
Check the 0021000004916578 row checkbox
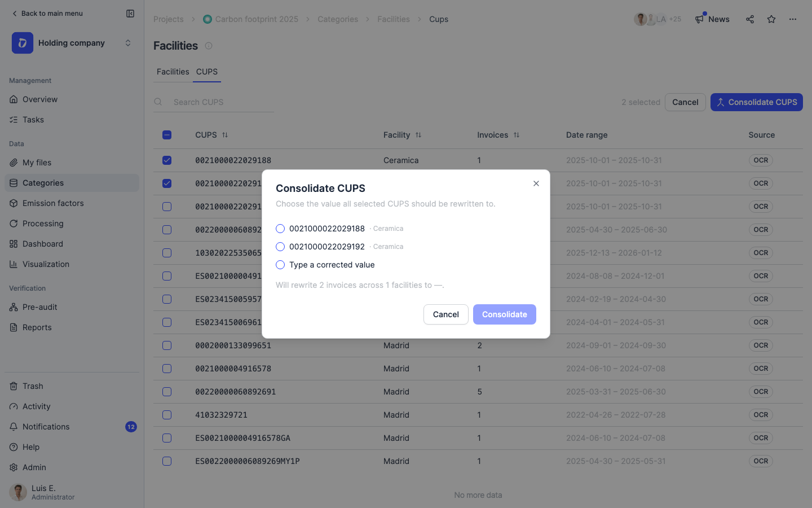coord(167,369)
